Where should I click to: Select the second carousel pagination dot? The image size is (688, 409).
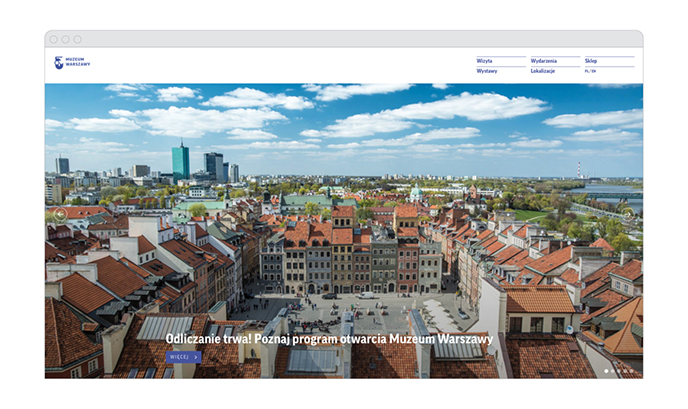click(612, 371)
